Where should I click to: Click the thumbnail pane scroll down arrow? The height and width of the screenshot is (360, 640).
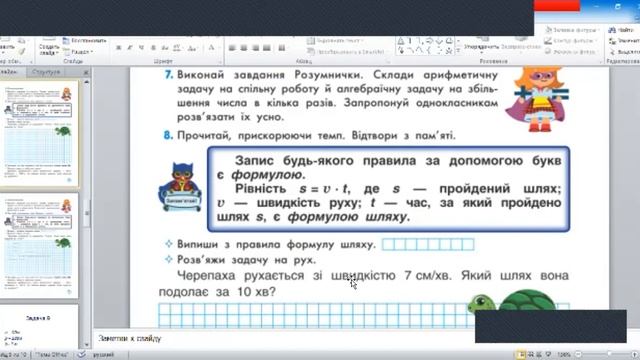click(x=87, y=345)
